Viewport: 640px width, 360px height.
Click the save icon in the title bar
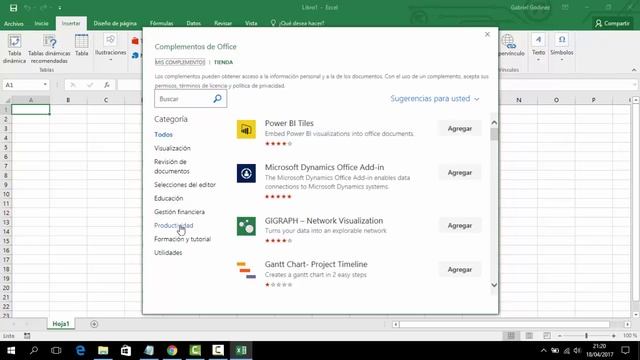click(x=13, y=8)
